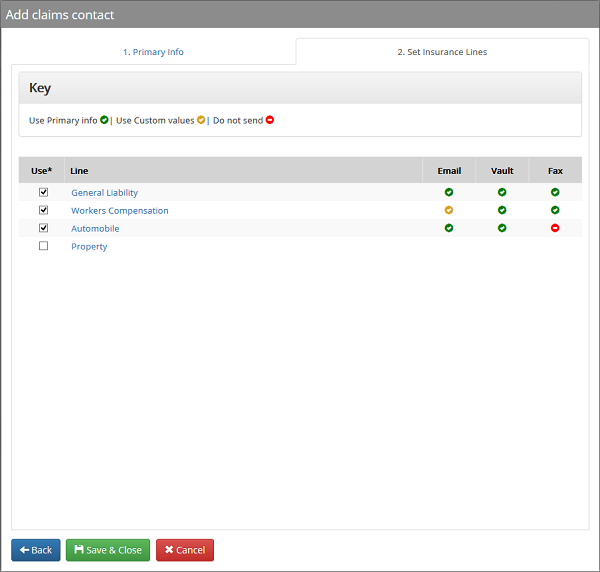Uncheck the General Liability checkbox

pyautogui.click(x=43, y=192)
